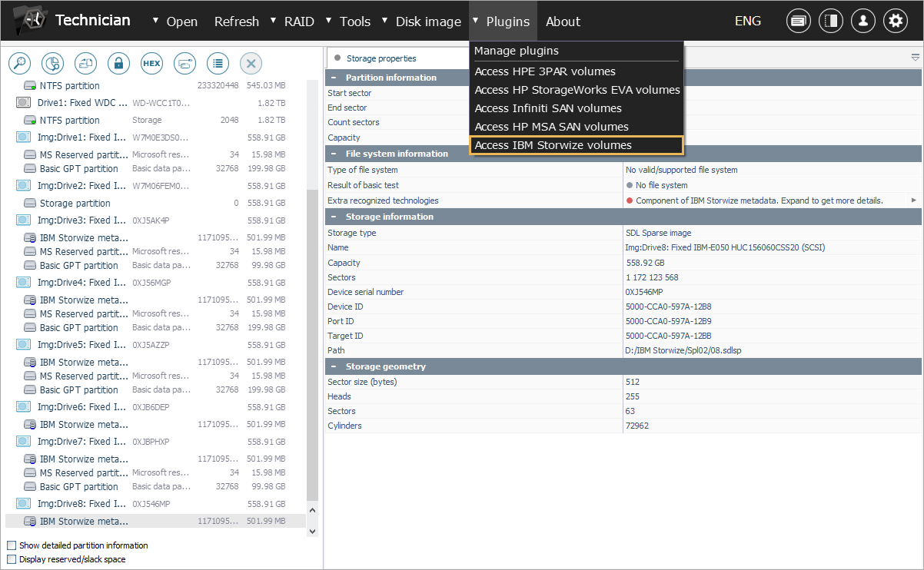Click the round X close-storage icon
924x570 pixels.
point(251,63)
